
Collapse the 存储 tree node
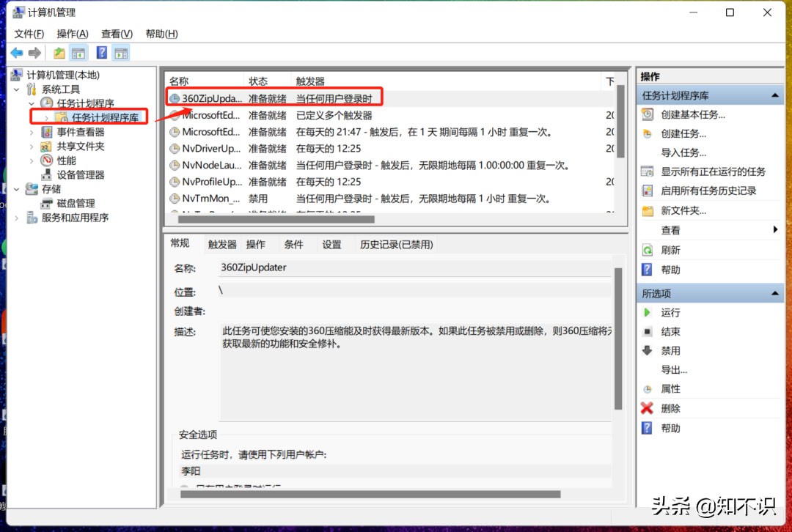17,189
